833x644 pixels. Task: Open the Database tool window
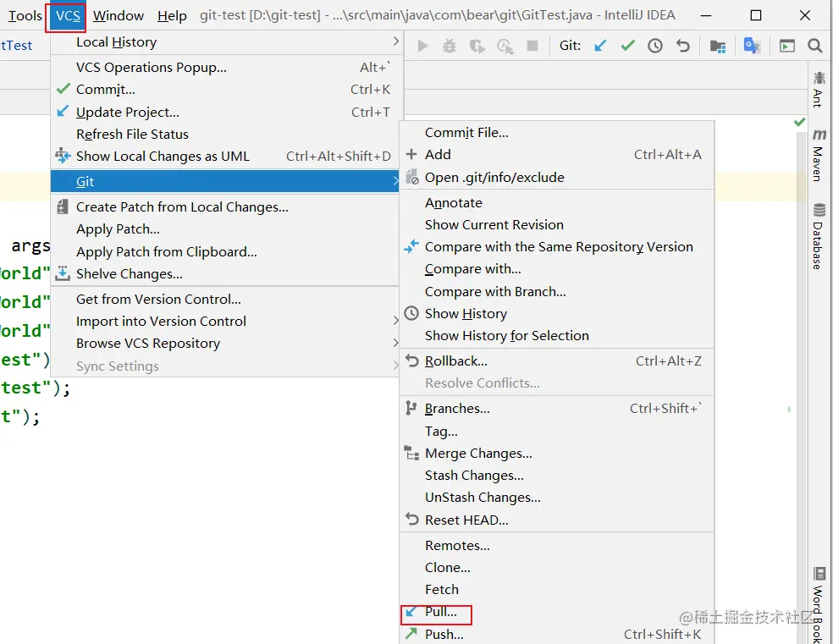[x=819, y=236]
